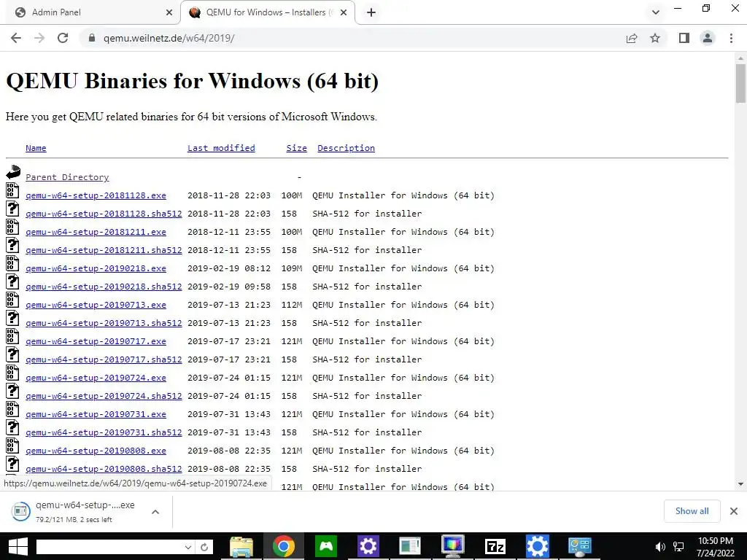Share this page using the share icon

pos(632,38)
